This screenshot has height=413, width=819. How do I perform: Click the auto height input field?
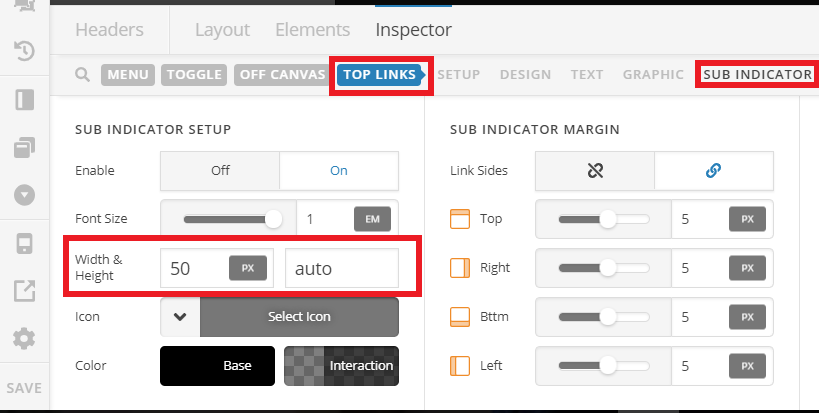[x=342, y=268]
